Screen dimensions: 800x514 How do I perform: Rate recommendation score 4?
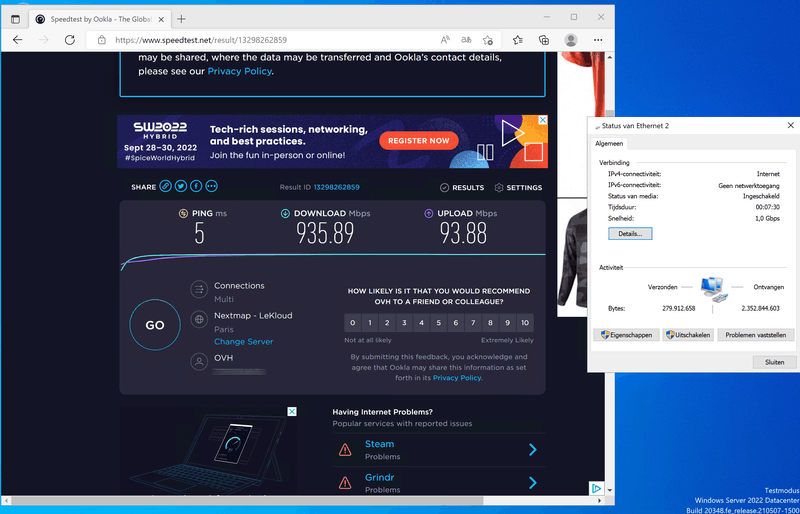coord(421,323)
